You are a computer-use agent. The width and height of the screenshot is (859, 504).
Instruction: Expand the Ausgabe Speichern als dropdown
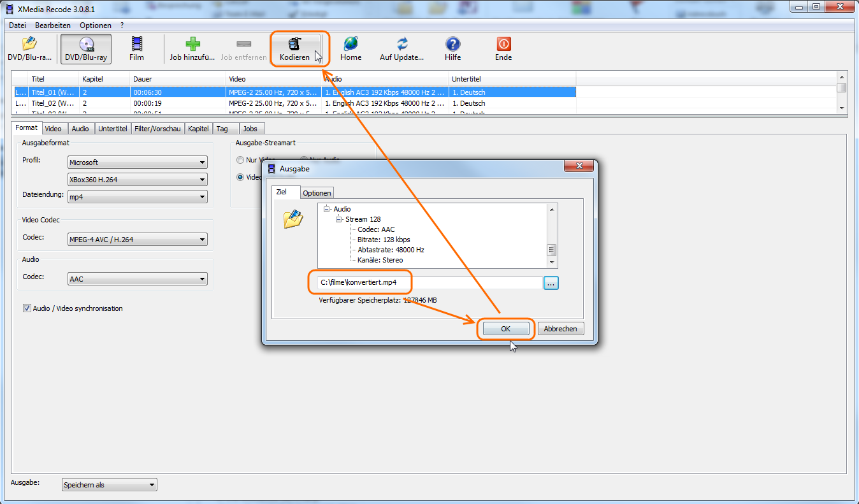coord(109,485)
